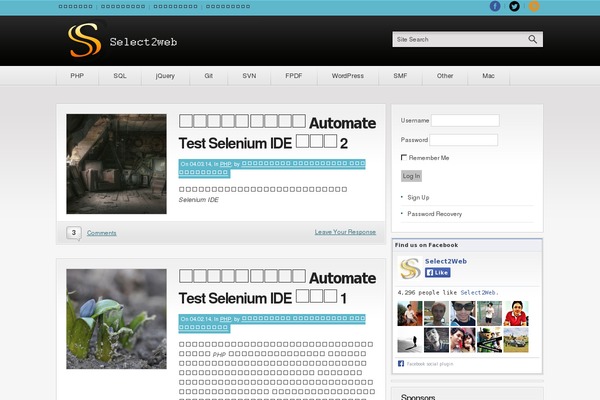Click the orange RSS icon in top bar
600x400 pixels.
(x=534, y=6)
